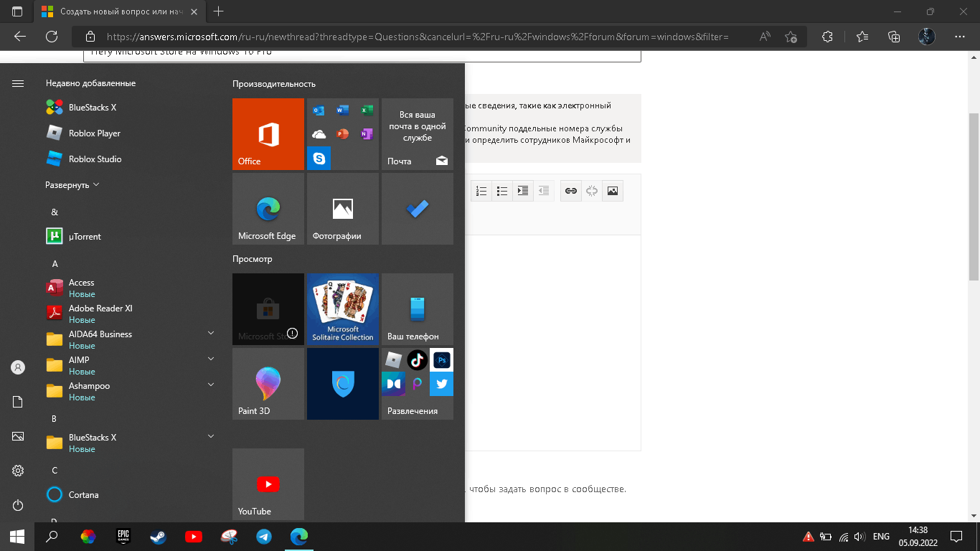The width and height of the screenshot is (980, 551).
Task: Open Microsoft Solitaire Collection tile
Action: [343, 309]
